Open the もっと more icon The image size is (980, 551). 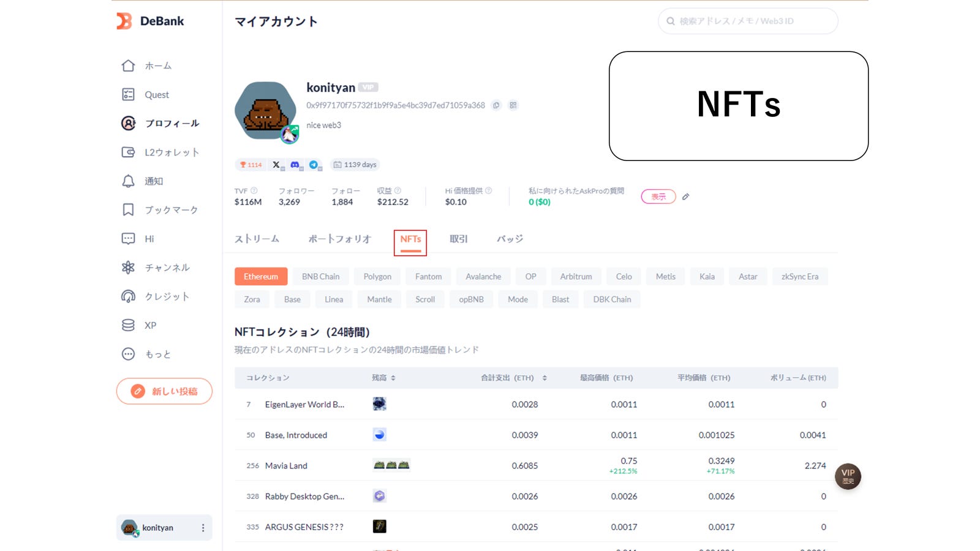point(128,354)
